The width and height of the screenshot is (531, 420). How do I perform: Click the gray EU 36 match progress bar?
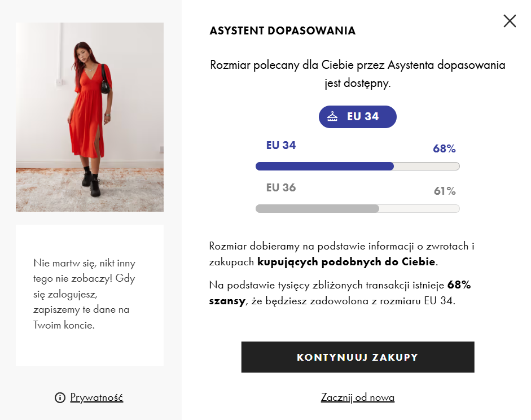pyautogui.click(x=357, y=208)
